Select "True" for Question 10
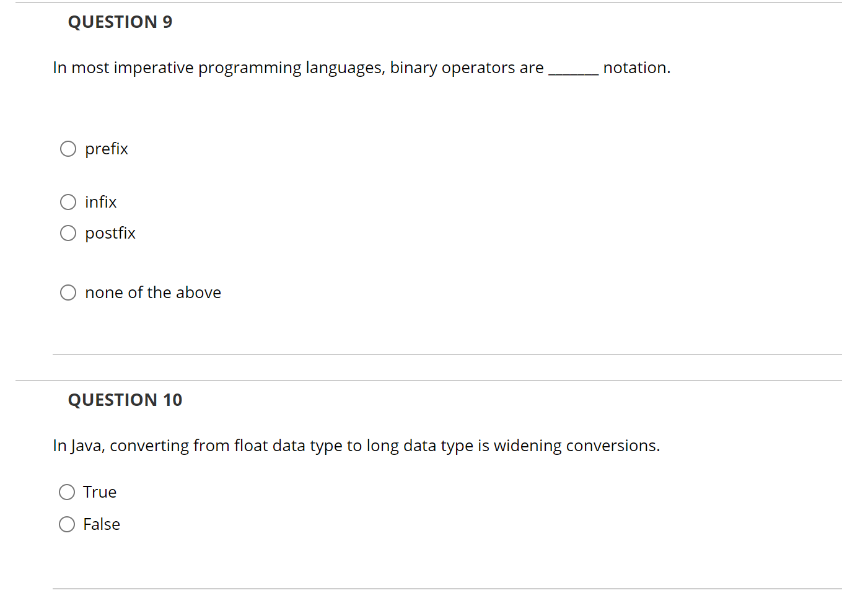The width and height of the screenshot is (842, 616). tap(67, 492)
